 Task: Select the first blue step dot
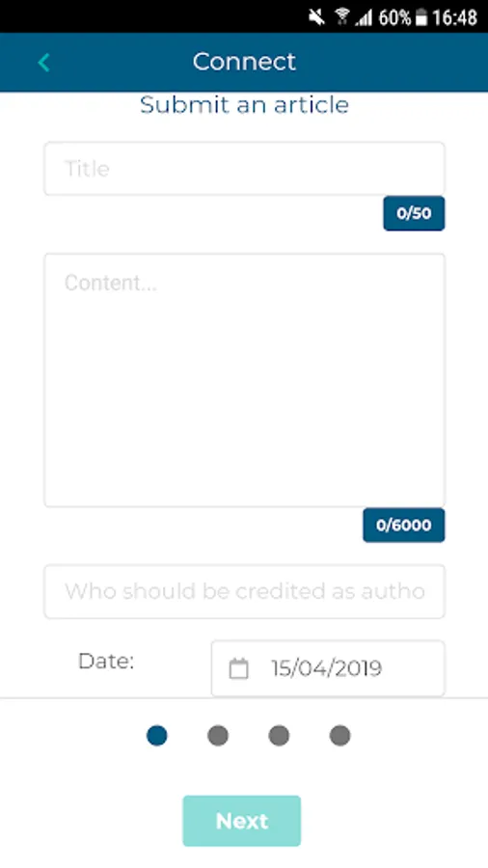coord(156,736)
